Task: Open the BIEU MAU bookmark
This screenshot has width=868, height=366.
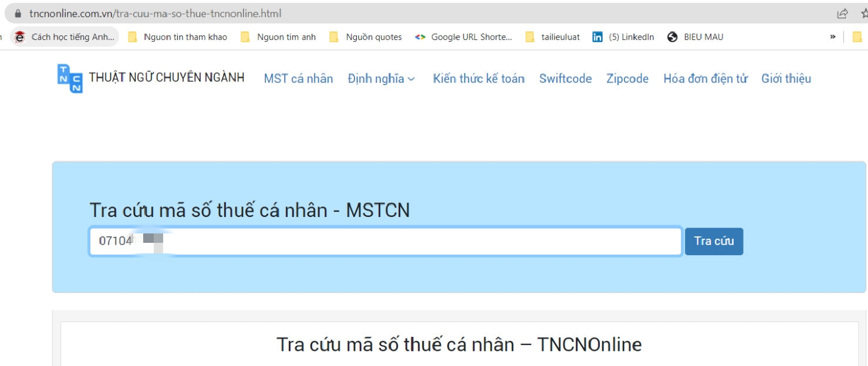Action: (696, 37)
